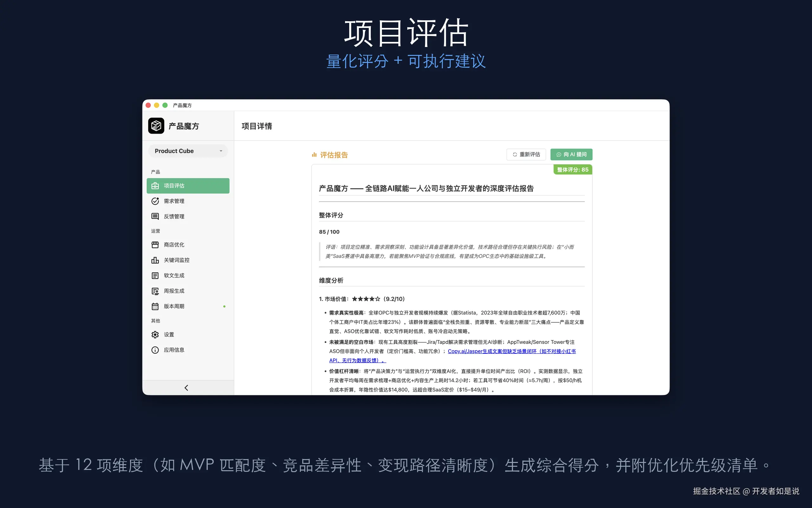The image size is (812, 508).
Task: Click the 项目详情 page title
Action: click(x=257, y=126)
